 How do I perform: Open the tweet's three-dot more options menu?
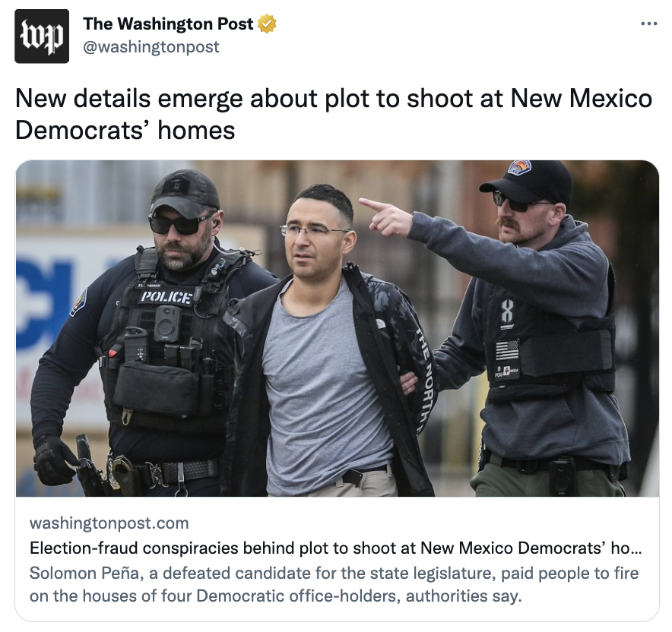pos(649,24)
